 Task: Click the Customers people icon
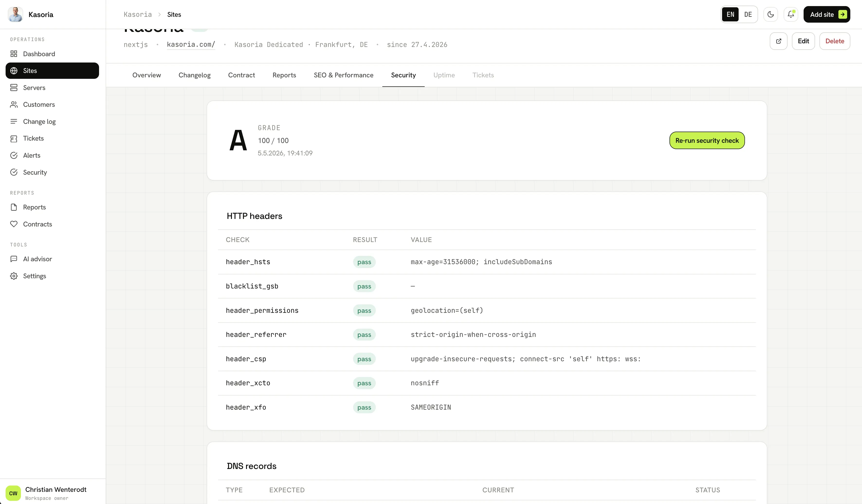pos(14,104)
